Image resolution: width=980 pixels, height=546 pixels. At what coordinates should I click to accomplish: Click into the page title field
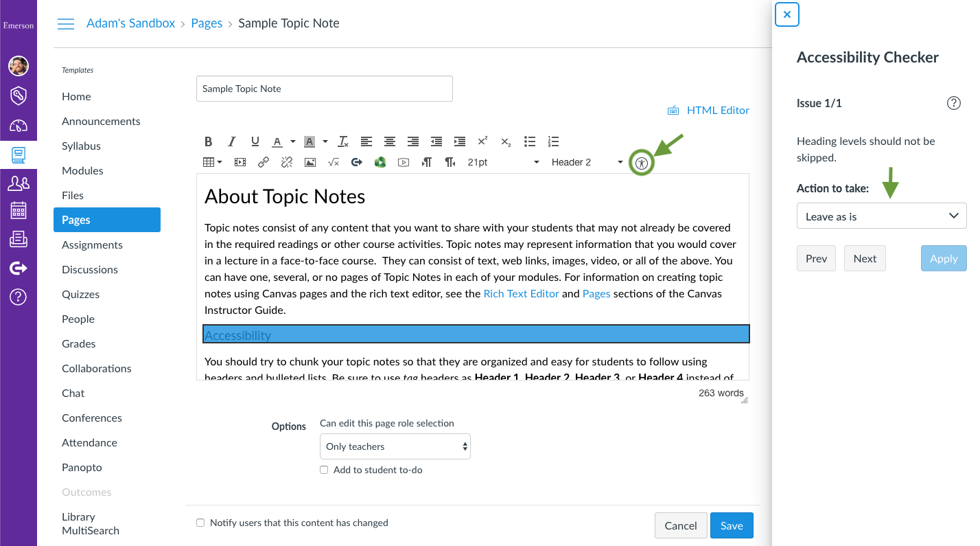(325, 89)
